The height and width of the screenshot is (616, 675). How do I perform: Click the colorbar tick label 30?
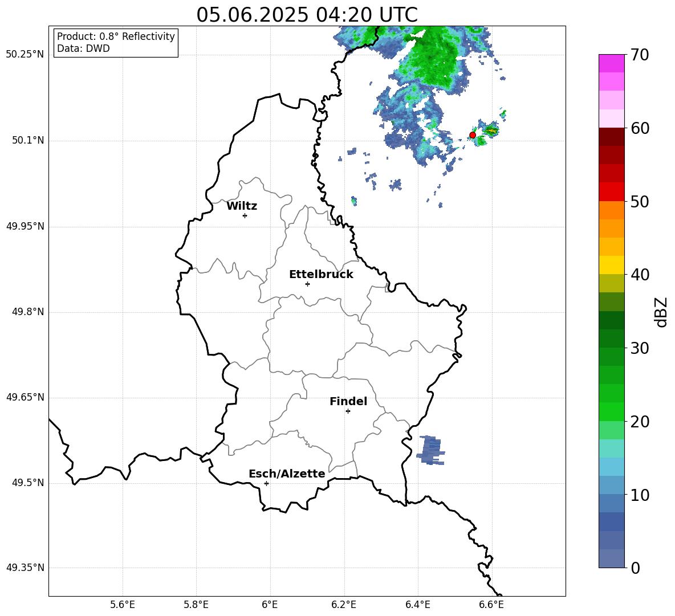tap(640, 348)
